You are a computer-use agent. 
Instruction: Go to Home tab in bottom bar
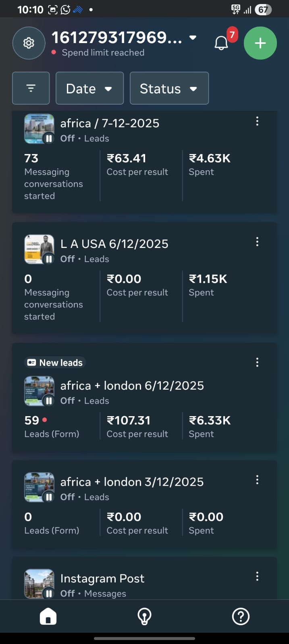click(x=48, y=616)
